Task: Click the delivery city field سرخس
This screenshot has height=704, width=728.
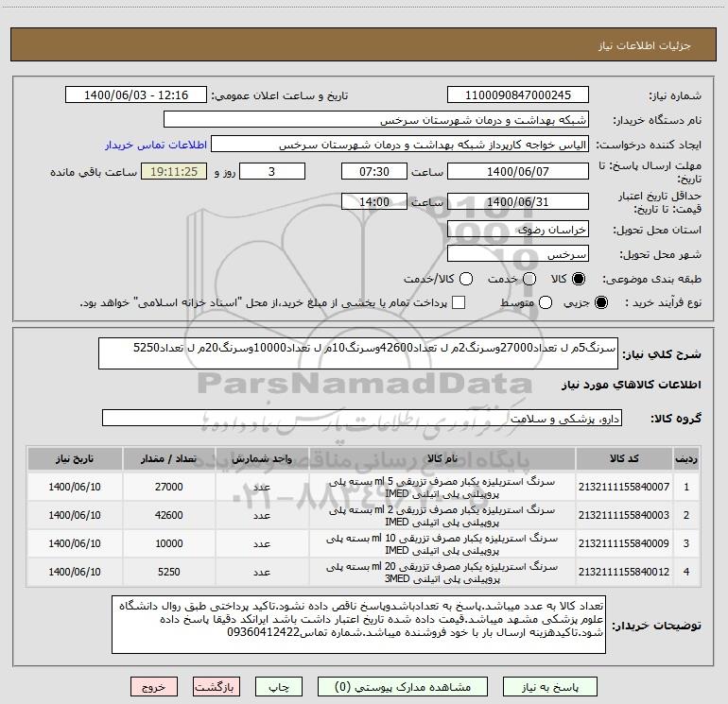Action: click(518, 254)
